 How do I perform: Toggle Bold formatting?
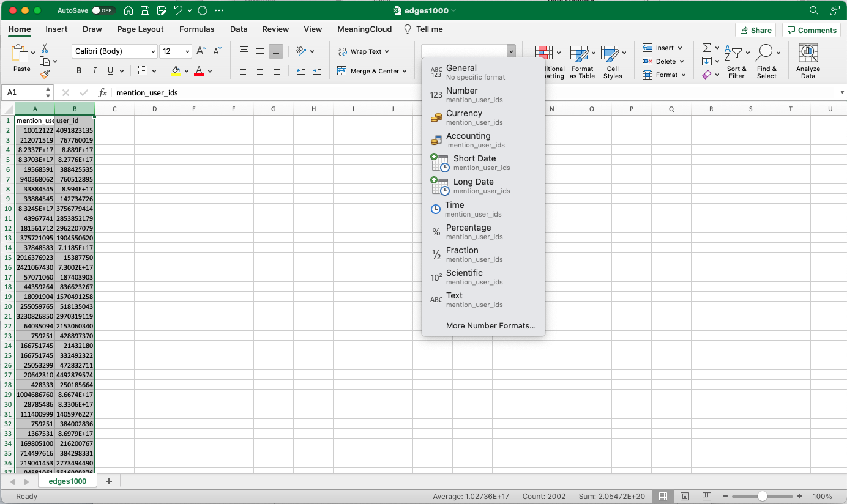[x=79, y=71]
